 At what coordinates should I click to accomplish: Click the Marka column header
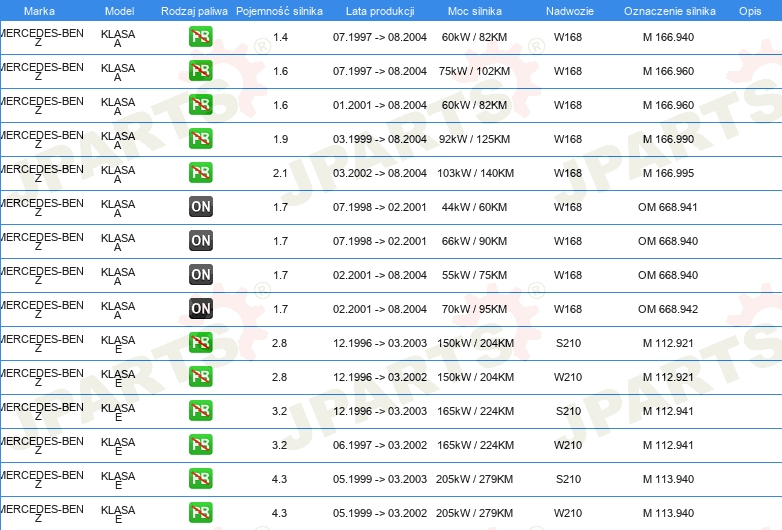[39, 11]
